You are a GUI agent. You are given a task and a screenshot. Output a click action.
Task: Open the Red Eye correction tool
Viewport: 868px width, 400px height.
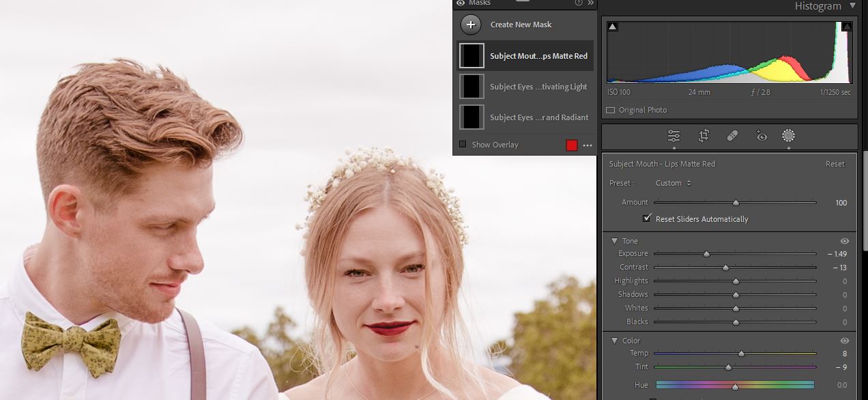762,136
